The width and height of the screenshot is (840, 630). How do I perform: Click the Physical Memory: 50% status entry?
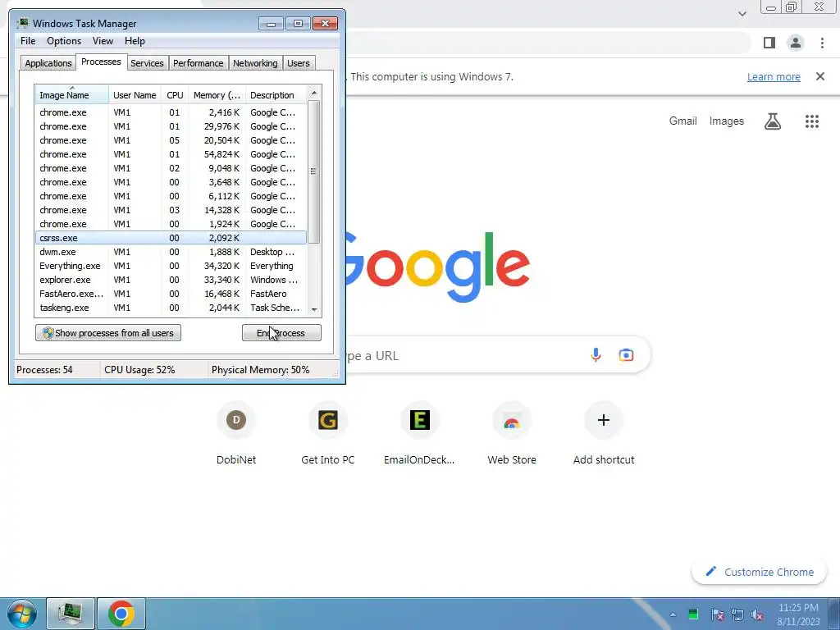[260, 370]
